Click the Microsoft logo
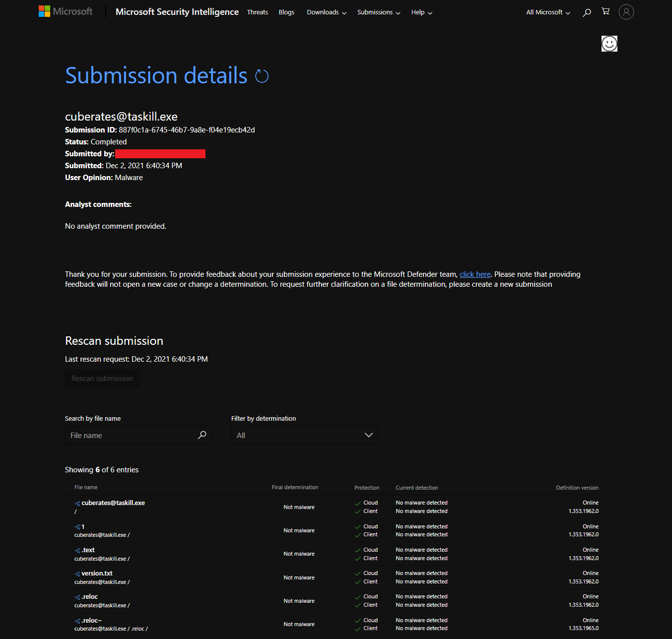Viewport: 672px width, 639px height. tap(66, 11)
